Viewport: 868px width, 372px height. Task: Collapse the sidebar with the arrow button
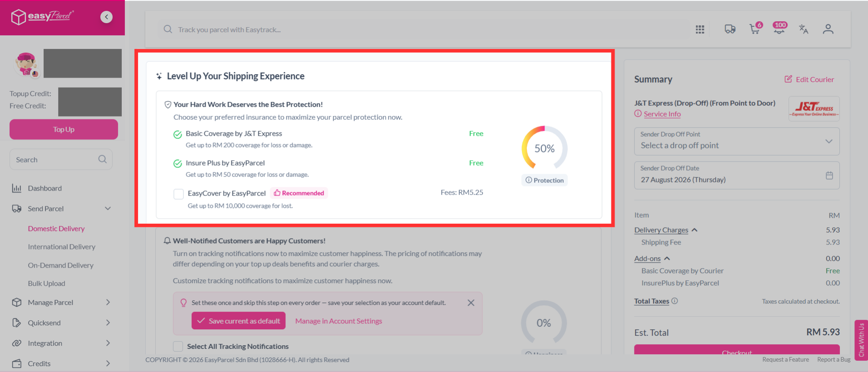(106, 17)
